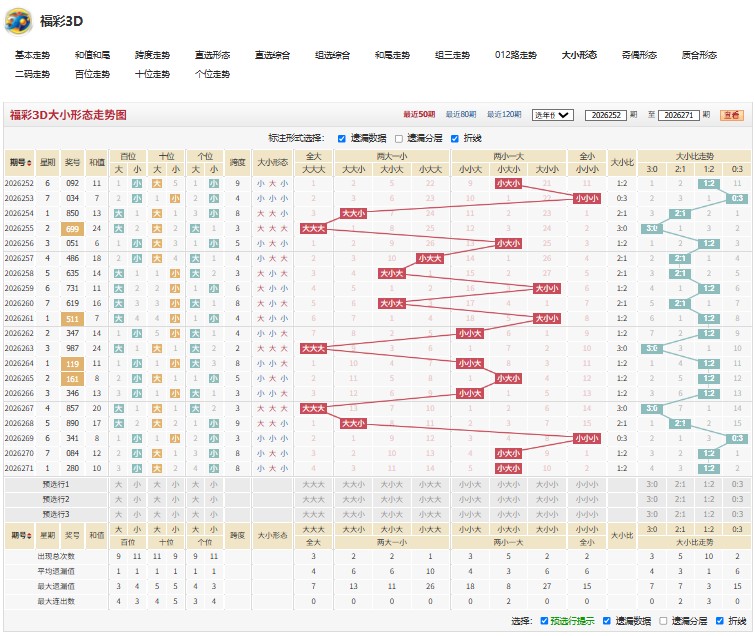
Task: Click 大大大 marker in period 2026255 row
Action: click(x=313, y=229)
